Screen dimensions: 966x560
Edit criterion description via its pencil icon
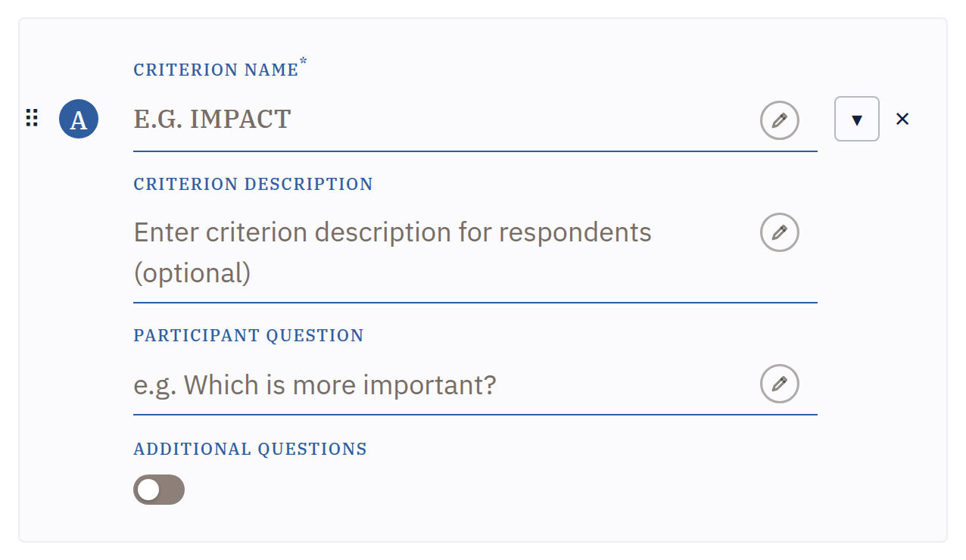tap(779, 232)
